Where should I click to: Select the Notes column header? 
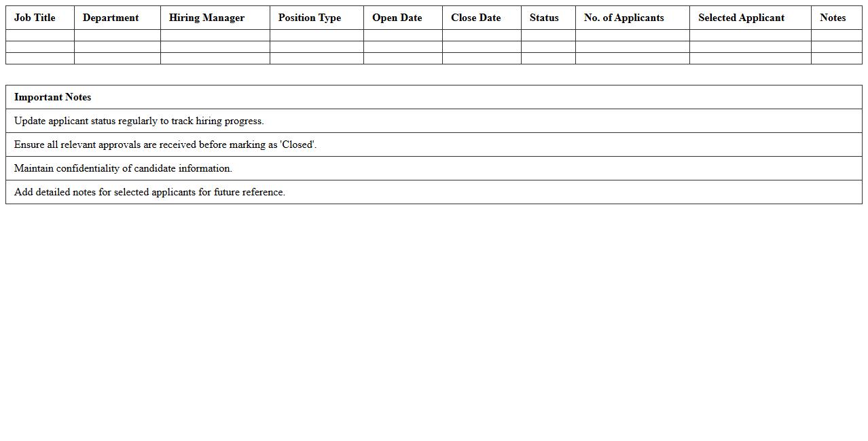833,18
